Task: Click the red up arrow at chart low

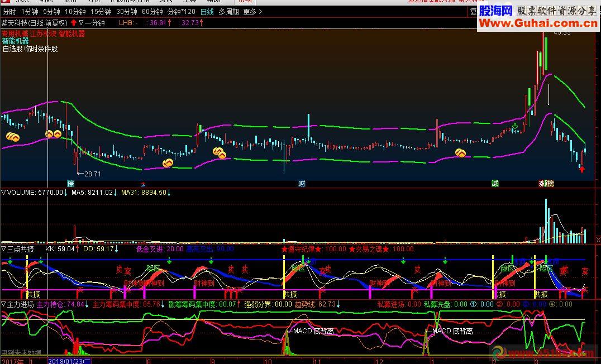Action: click(582, 169)
